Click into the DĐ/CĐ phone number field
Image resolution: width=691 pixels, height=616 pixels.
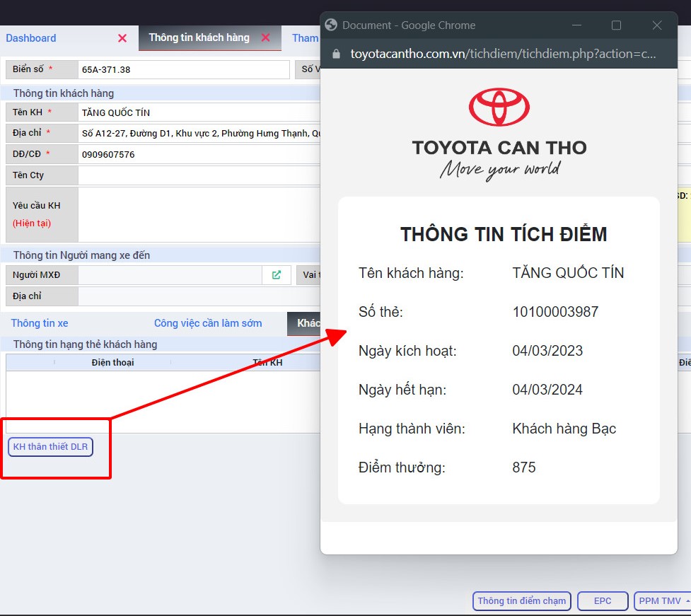coord(198,154)
